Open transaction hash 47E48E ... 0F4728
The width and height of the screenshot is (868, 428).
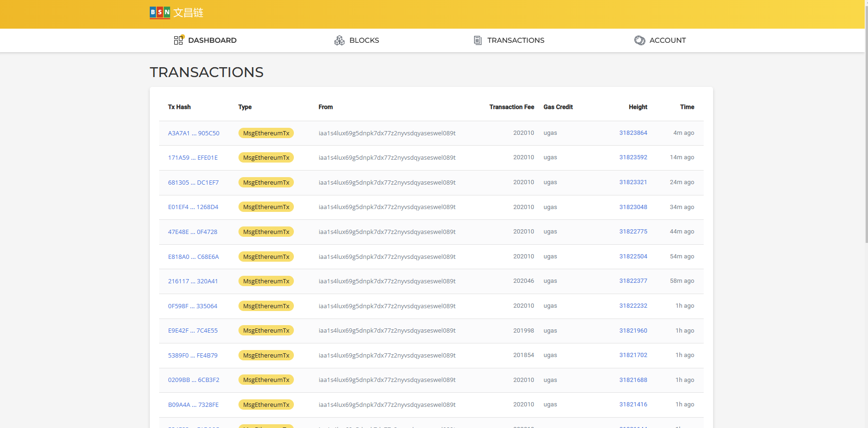[192, 232]
